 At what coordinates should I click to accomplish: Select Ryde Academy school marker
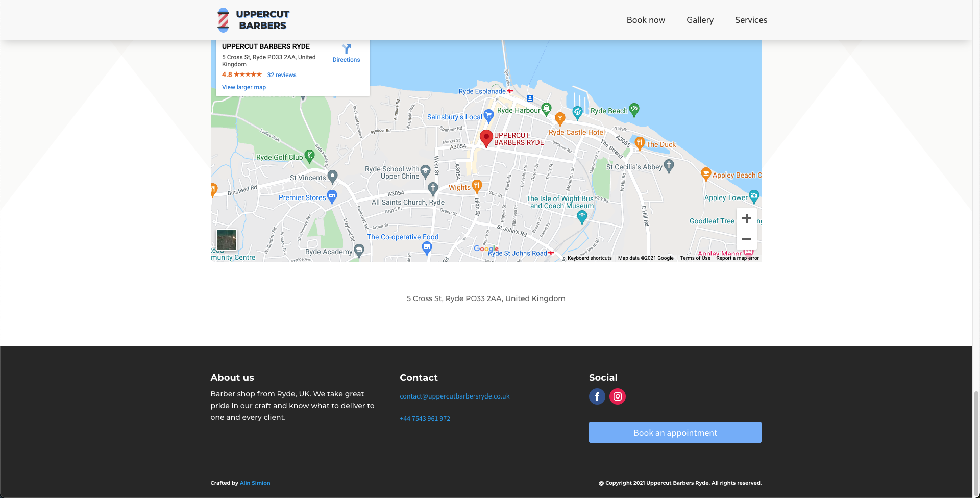[x=359, y=251]
